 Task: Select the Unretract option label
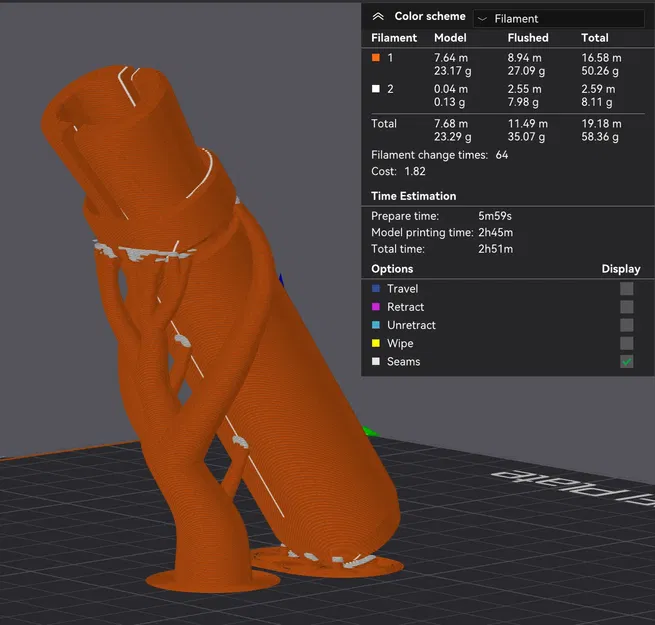point(411,325)
